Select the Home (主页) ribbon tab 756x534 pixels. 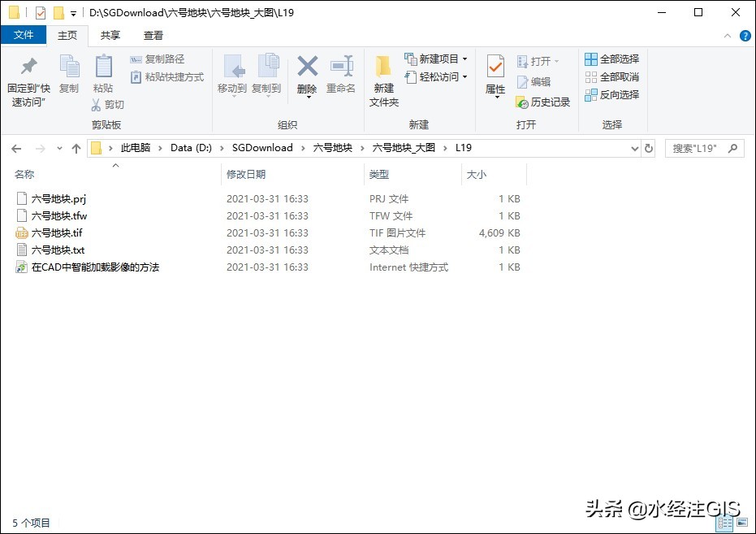point(67,35)
